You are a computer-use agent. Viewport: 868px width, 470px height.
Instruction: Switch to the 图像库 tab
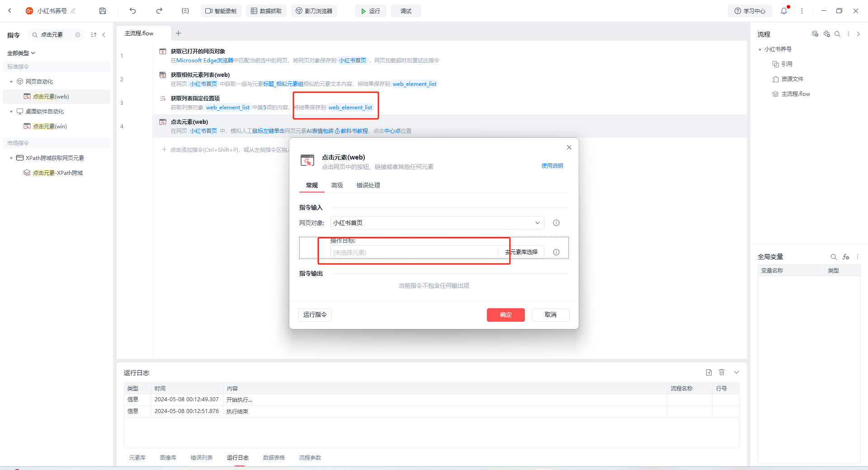point(168,458)
